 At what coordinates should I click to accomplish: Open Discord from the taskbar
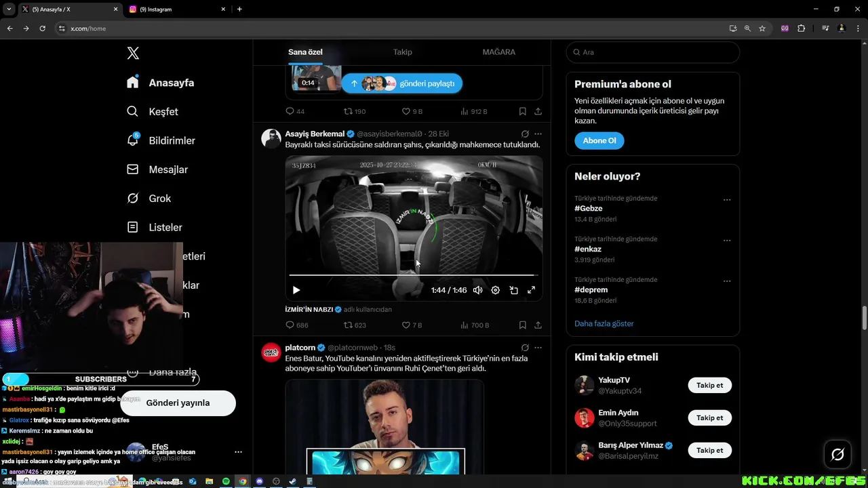(259, 481)
